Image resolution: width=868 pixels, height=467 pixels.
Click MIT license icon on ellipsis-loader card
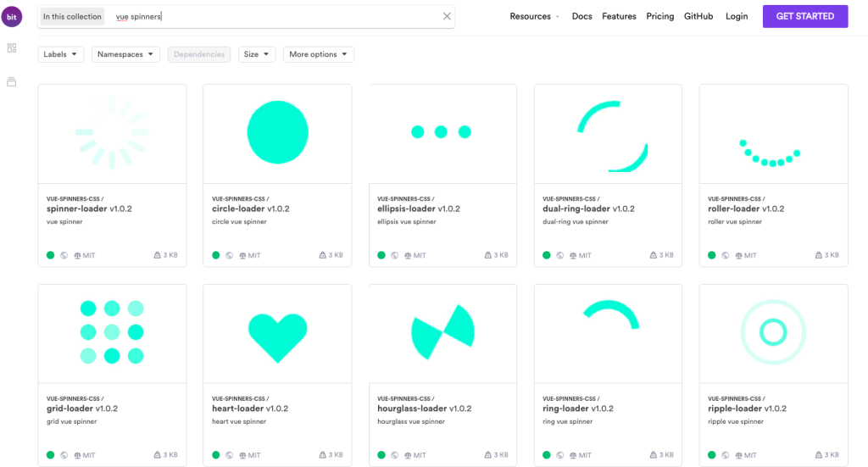(409, 255)
